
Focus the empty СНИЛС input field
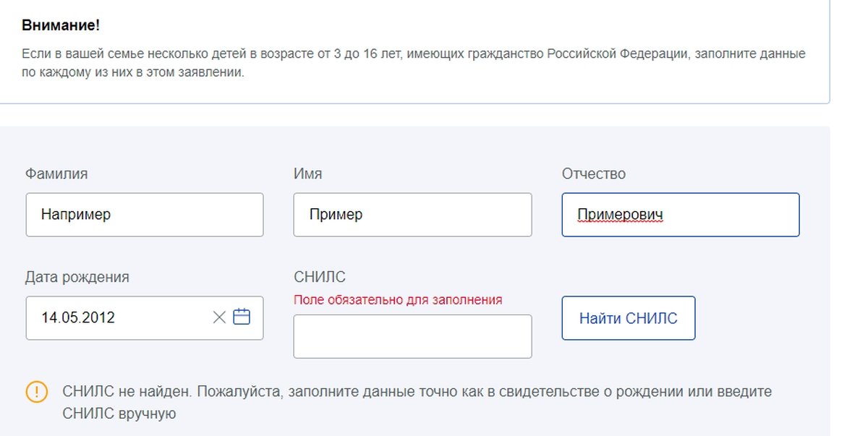point(412,336)
